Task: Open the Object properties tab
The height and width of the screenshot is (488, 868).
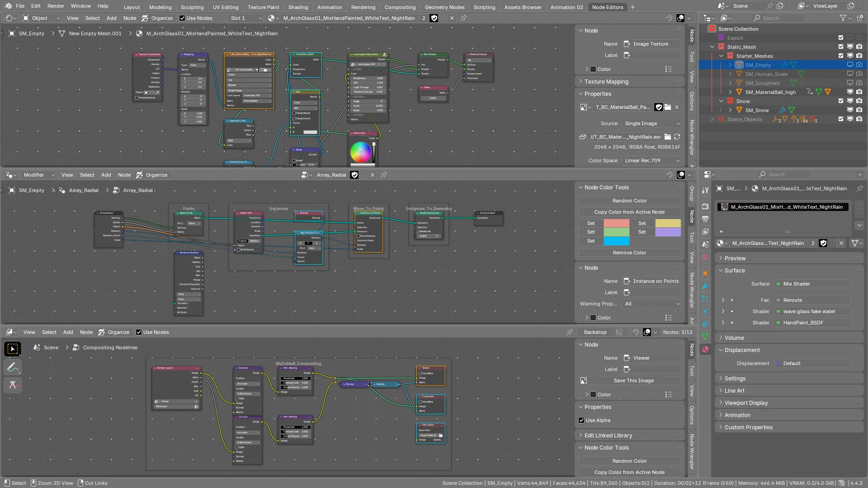Action: click(705, 273)
